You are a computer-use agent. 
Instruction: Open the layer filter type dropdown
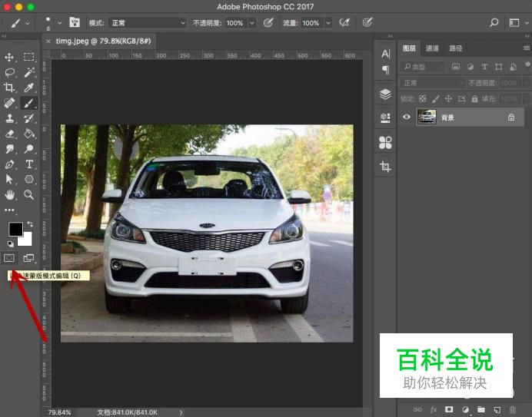[x=422, y=67]
